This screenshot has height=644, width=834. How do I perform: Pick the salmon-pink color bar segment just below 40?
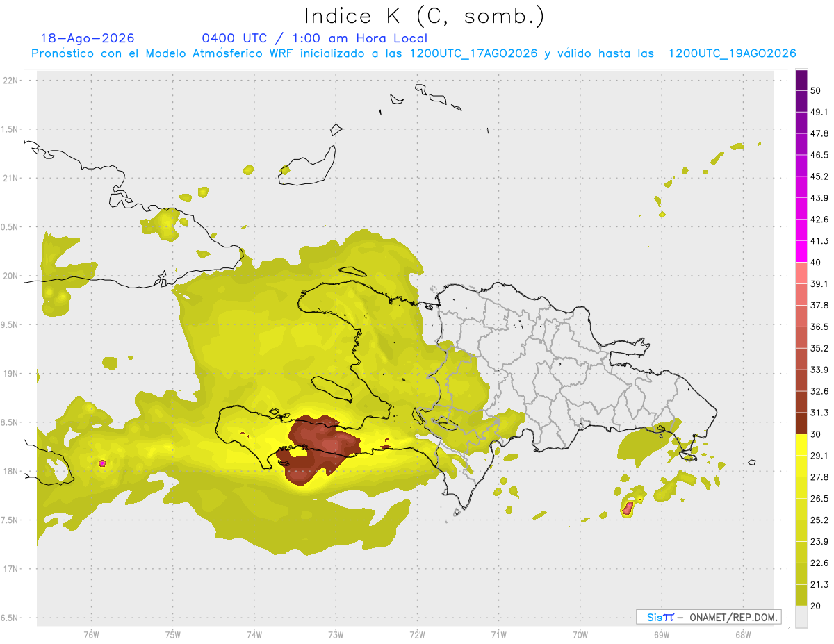point(801,272)
